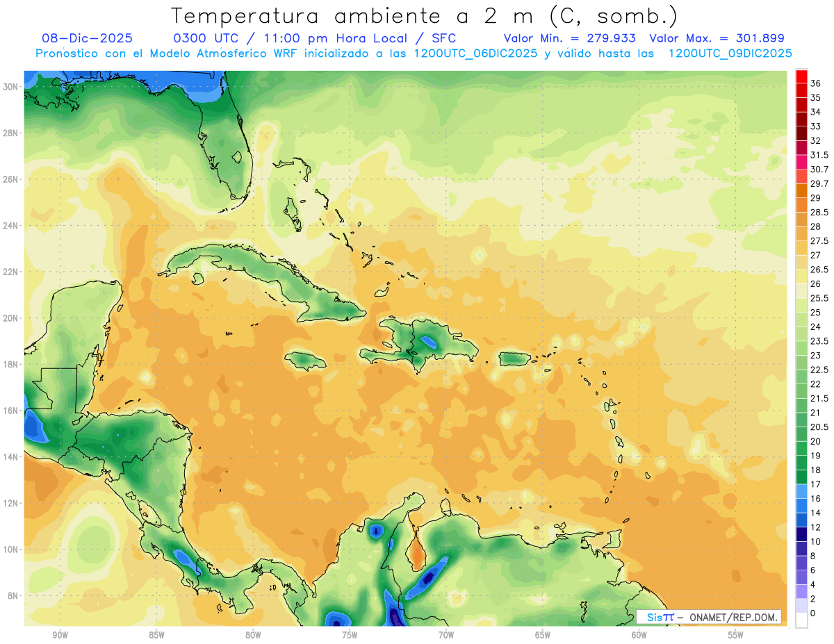Viewport: 834px width, 644px height.
Task: Click the 26N latitude label
Action: (10, 179)
